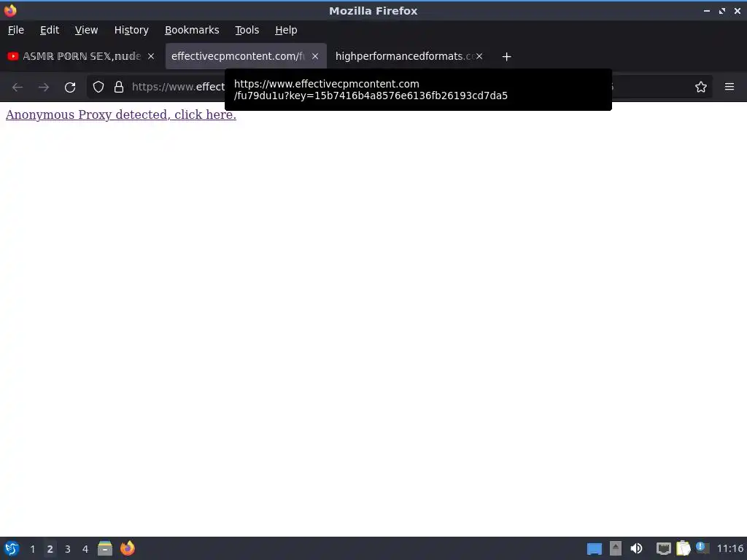This screenshot has height=560, width=747.
Task: Close the effectivecpmcontent.com tab
Action: coord(315,56)
